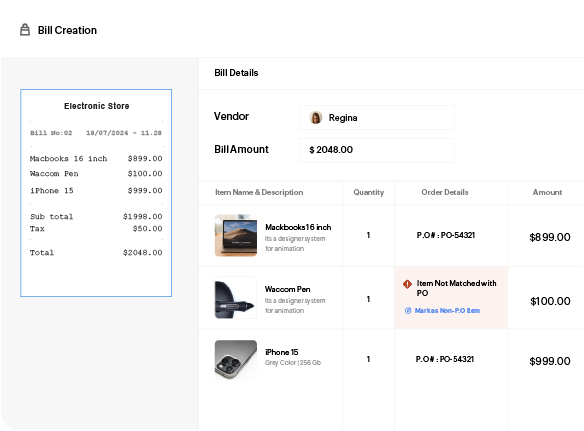Click the Bill Amount label
Viewport: 584px width, 431px height.
tap(241, 149)
